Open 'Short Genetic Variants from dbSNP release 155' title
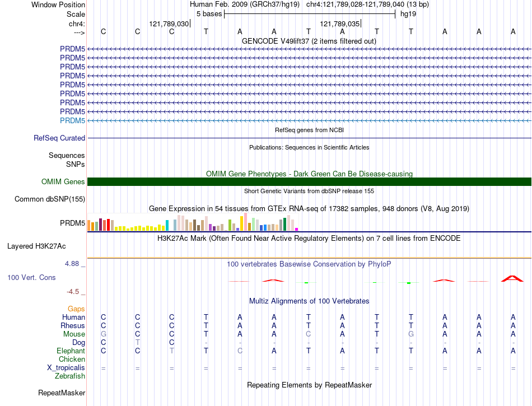The height and width of the screenshot is (406, 532). (x=309, y=191)
